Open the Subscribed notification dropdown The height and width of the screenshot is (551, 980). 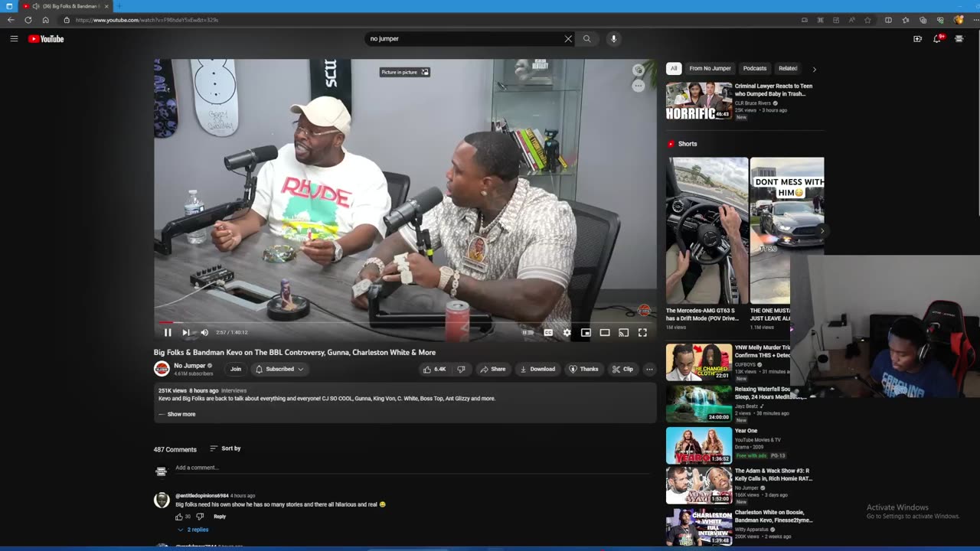(279, 369)
